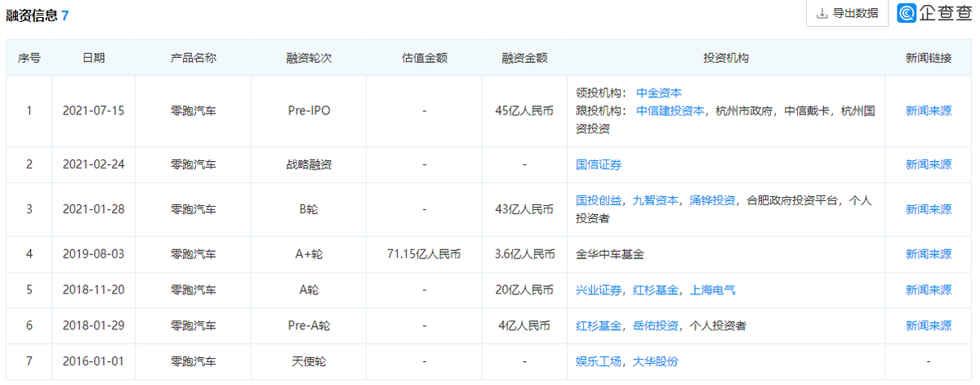Open 中信建投资本 investor link

pyautogui.click(x=670, y=111)
